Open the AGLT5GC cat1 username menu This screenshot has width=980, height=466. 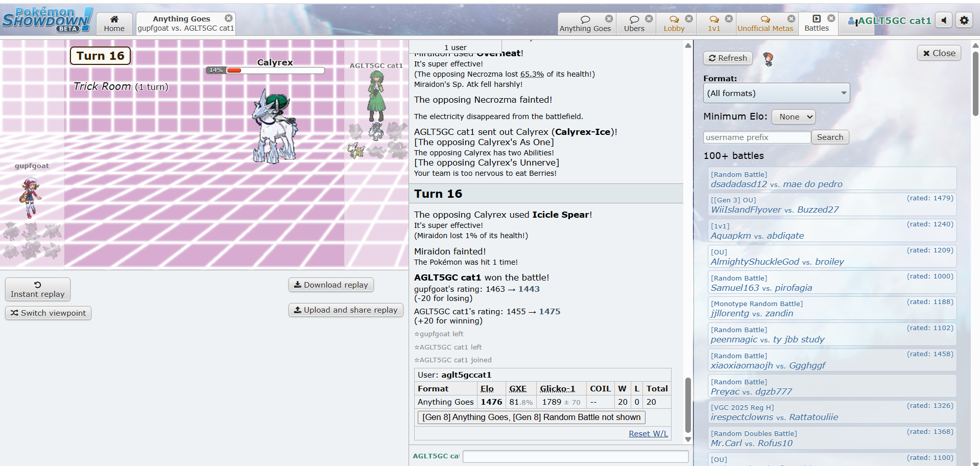[x=889, y=21]
